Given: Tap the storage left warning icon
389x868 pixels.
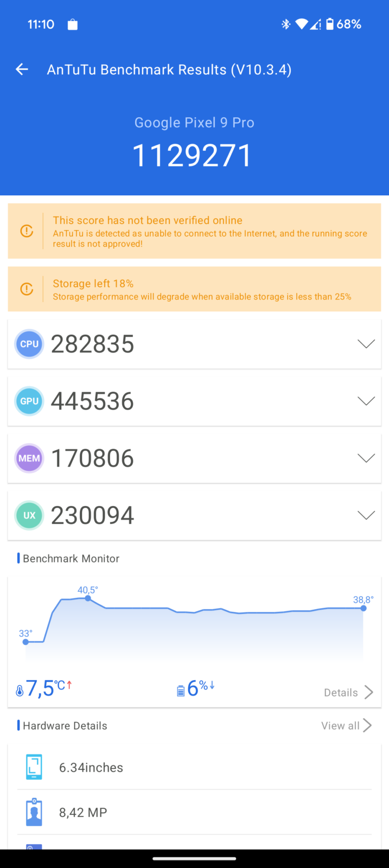Looking at the screenshot, I should point(27,289).
